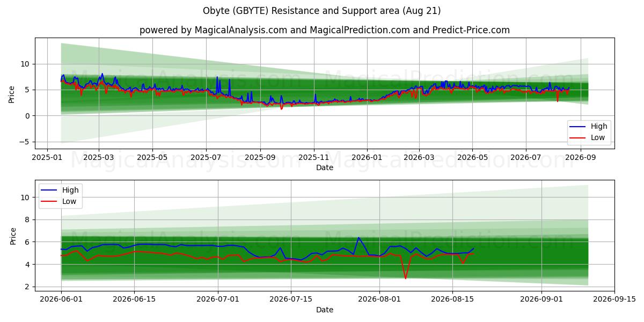Click the '2026-08-15' tick label on bottom chart

click(x=453, y=300)
